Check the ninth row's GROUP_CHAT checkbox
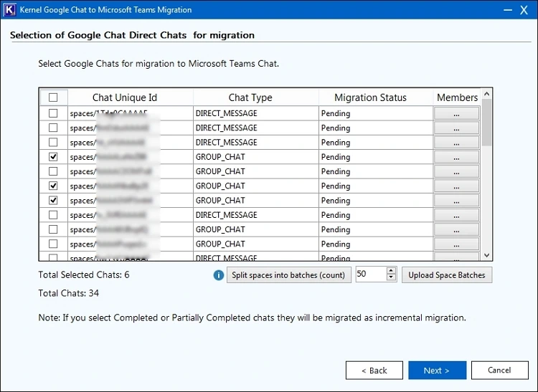This screenshot has width=538, height=392. click(x=53, y=229)
